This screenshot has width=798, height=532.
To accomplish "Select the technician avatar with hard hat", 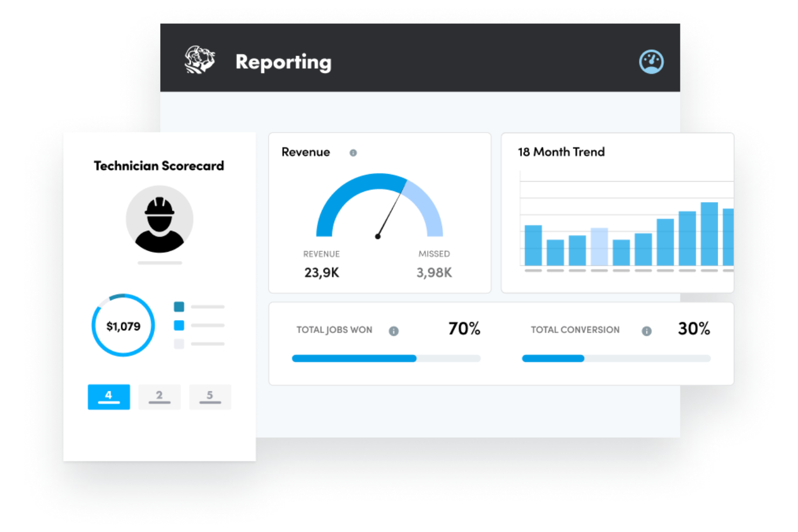I will [159, 218].
